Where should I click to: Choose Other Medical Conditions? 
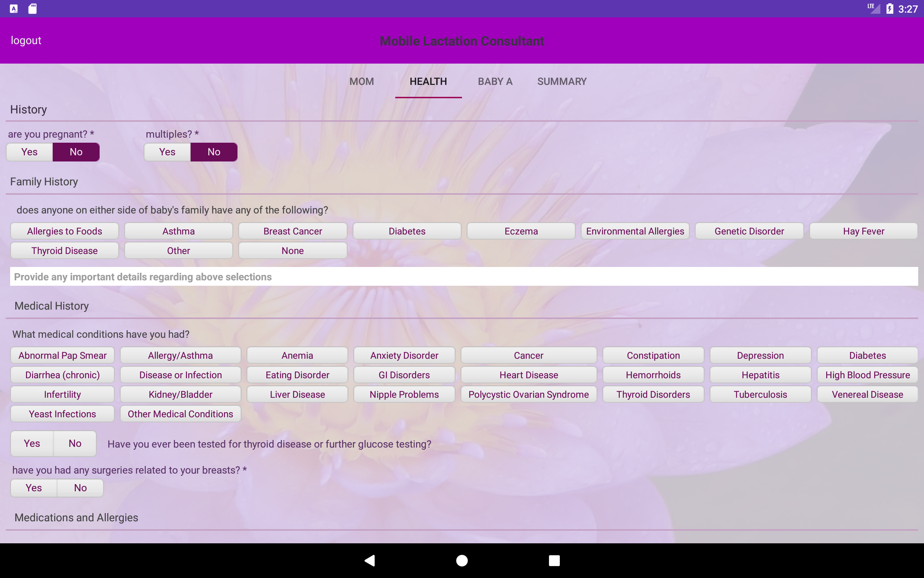[180, 414]
